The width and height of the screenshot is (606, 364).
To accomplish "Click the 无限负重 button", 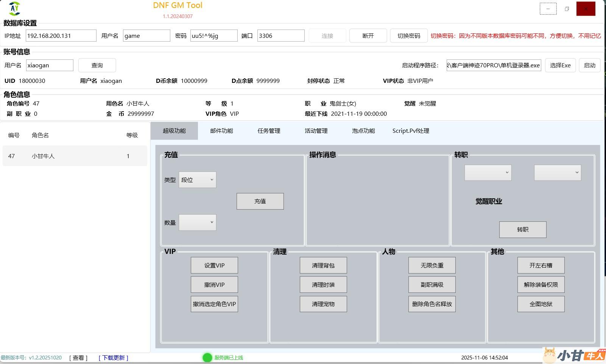I will pyautogui.click(x=432, y=265).
